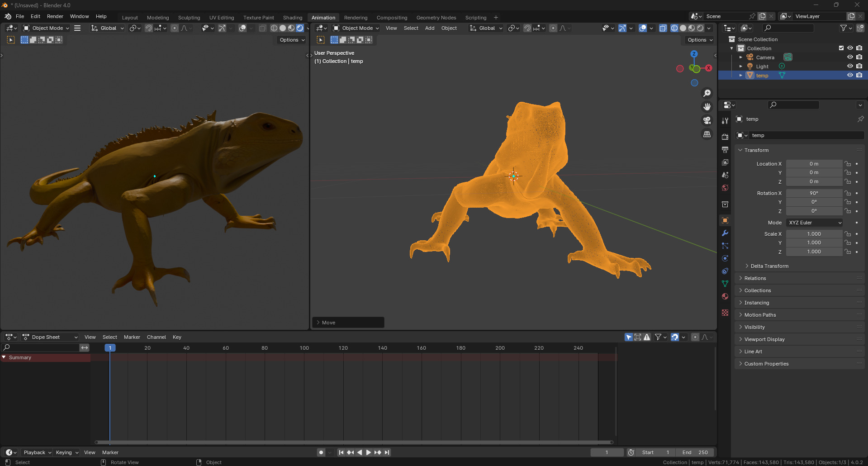Hide the Camera in viewport
The height and width of the screenshot is (466, 868).
tap(850, 57)
